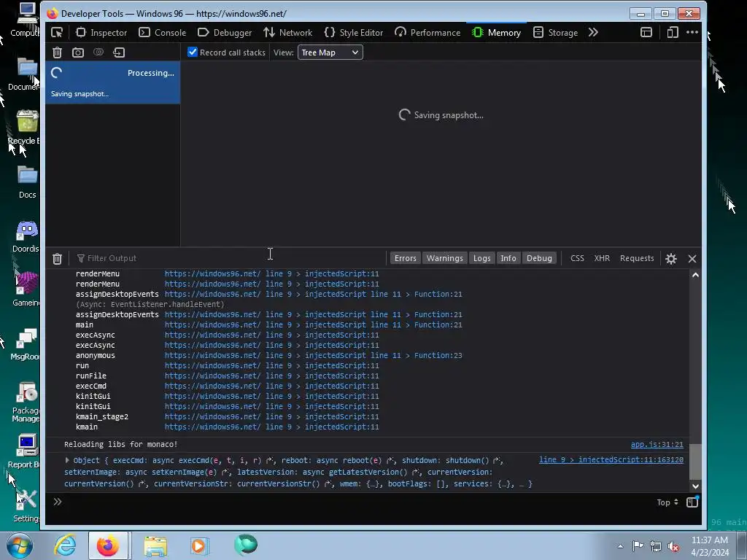Toggle the Debug filter
Screen dimensions: 747x560
click(539, 258)
